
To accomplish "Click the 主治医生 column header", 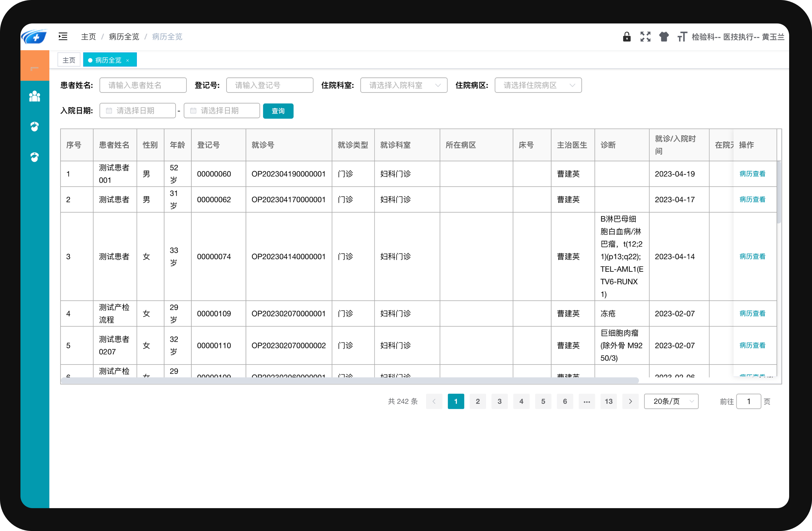I will (x=573, y=145).
